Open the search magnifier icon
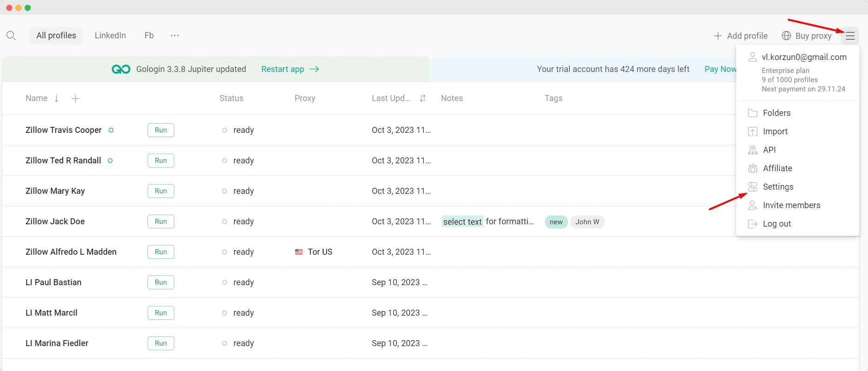Screen dimensions: 868x371 [x=11, y=36]
